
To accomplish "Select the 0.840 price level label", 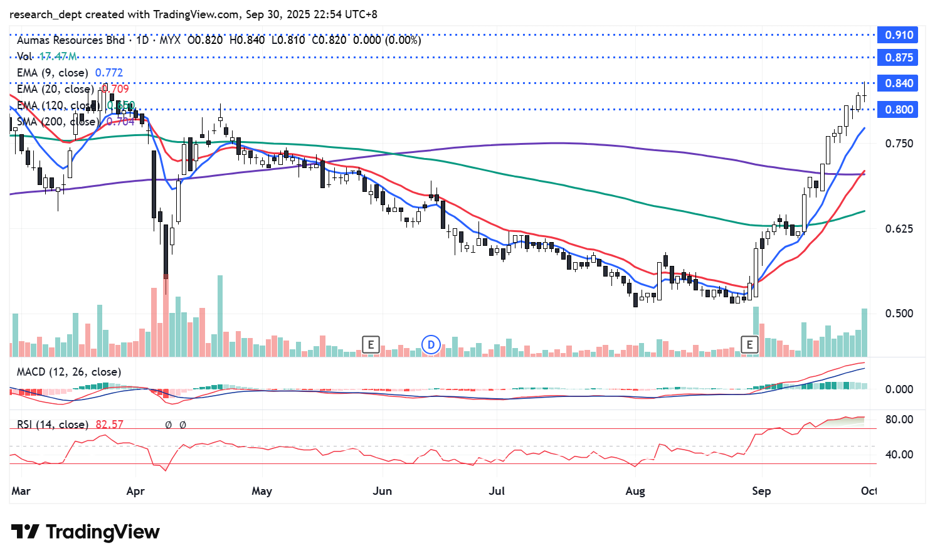I will [x=898, y=83].
